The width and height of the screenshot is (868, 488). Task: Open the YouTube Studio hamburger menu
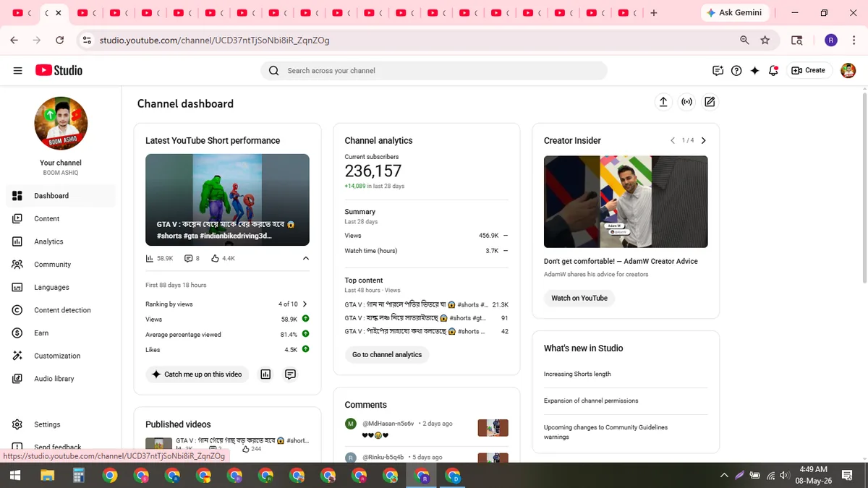[18, 70]
